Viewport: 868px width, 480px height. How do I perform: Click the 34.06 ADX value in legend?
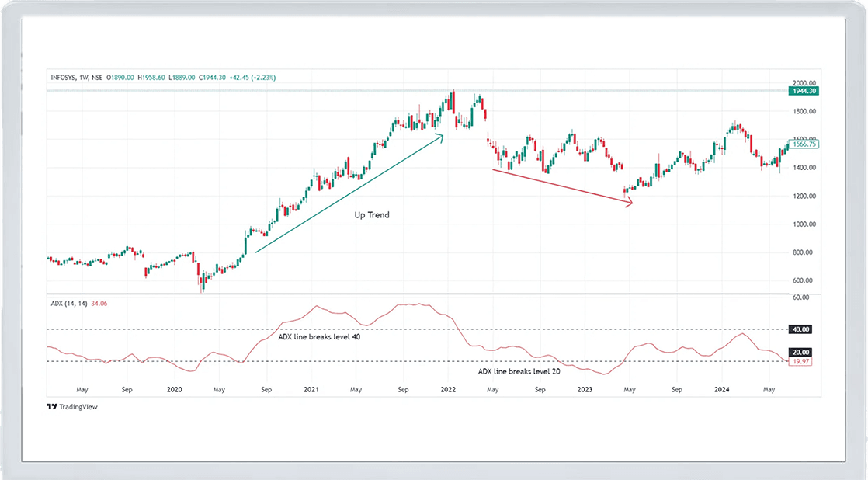click(99, 304)
